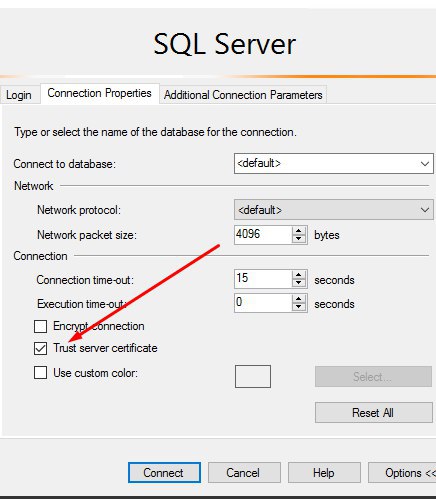
Task: Click the Select... color button
Action: coord(373,377)
